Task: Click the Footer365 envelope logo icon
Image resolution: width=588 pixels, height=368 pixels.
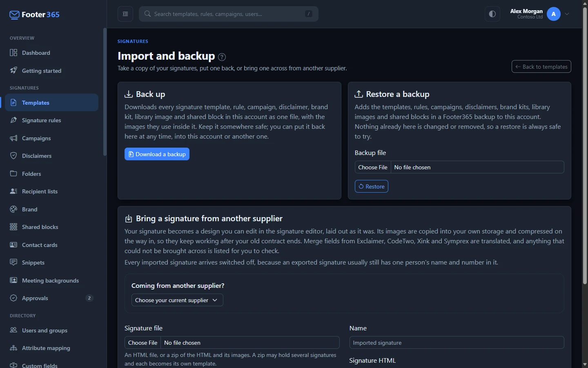Action: click(x=14, y=15)
